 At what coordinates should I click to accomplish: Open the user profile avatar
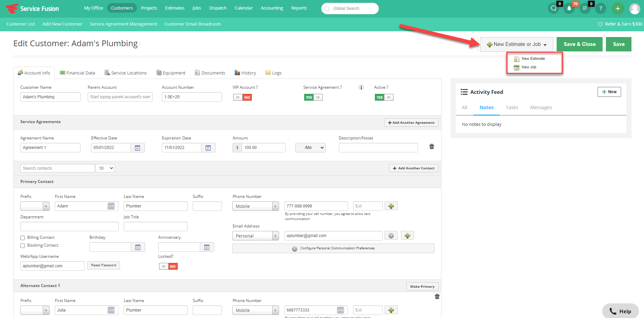tap(634, 9)
